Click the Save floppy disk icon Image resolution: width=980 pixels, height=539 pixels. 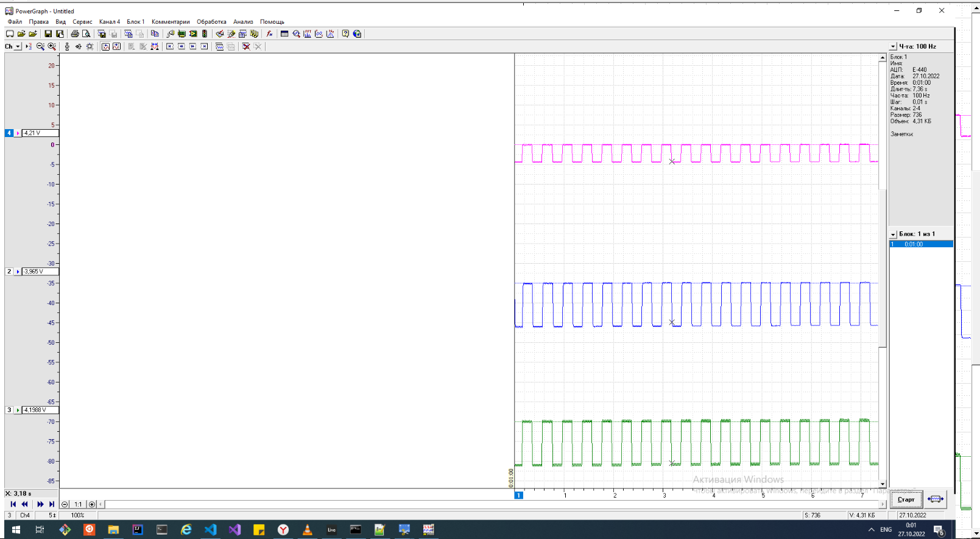pyautogui.click(x=48, y=34)
